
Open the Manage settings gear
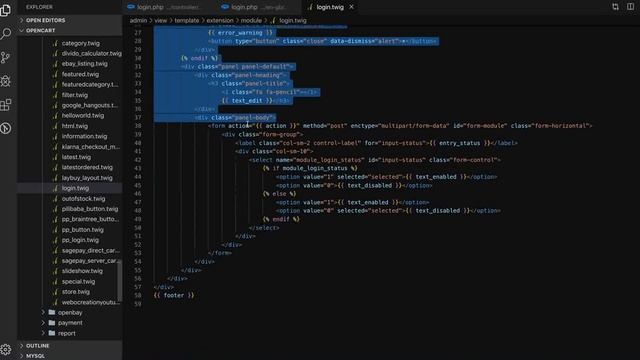[x=6, y=349]
